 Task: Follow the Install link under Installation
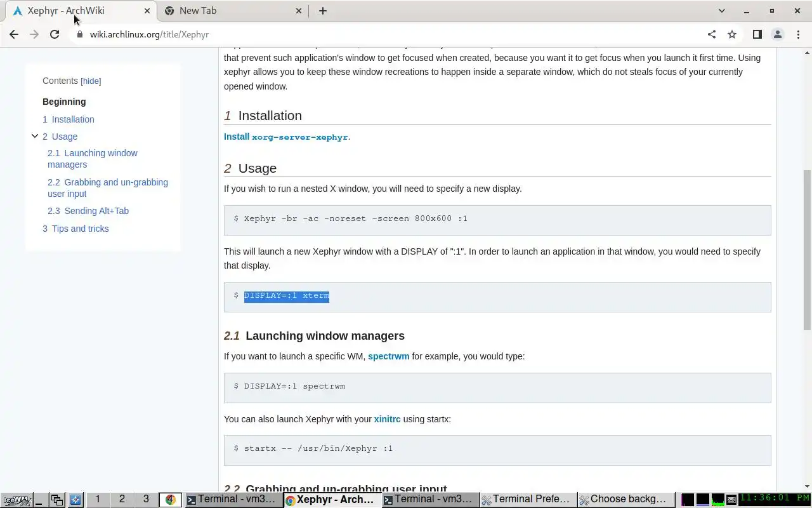tap(237, 137)
